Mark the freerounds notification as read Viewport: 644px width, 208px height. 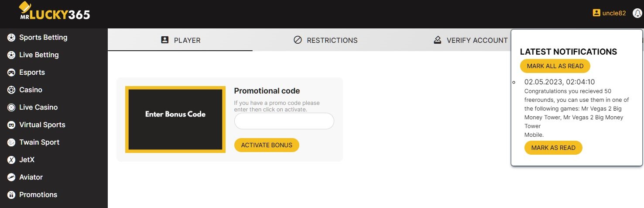(553, 148)
